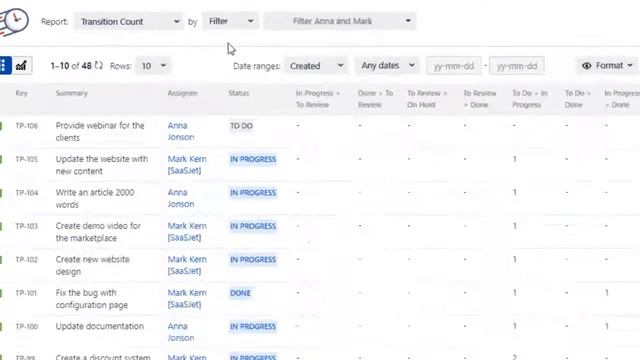Screen dimensions: 640x360
Task: Open issue key TP-105
Action: pyautogui.click(x=27, y=159)
